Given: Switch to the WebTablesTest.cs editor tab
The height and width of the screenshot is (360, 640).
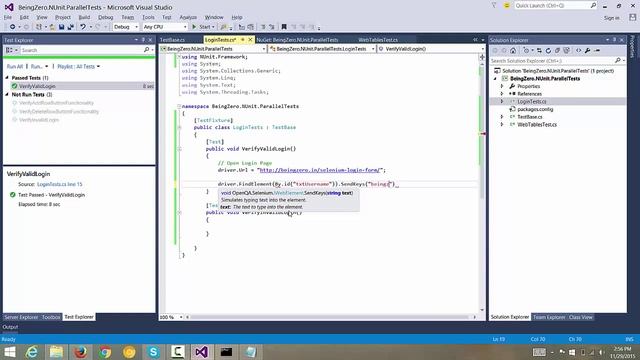Looking at the screenshot, I should 378,40.
